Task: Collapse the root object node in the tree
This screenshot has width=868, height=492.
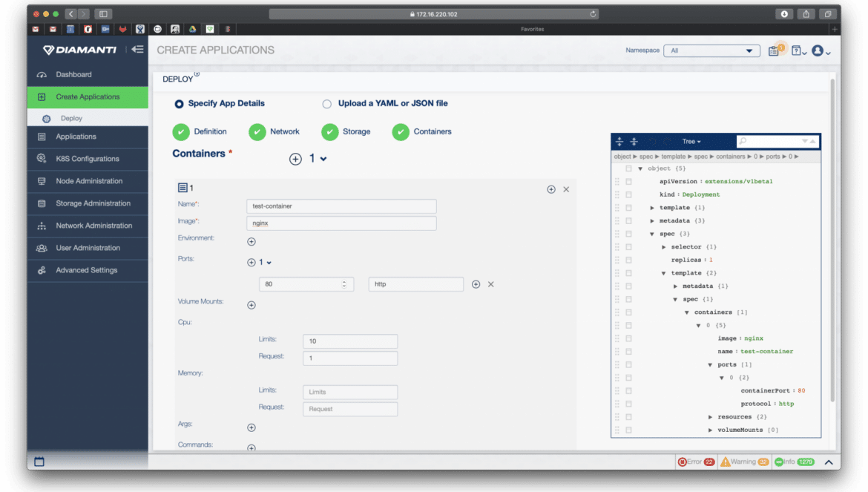Action: click(x=640, y=168)
